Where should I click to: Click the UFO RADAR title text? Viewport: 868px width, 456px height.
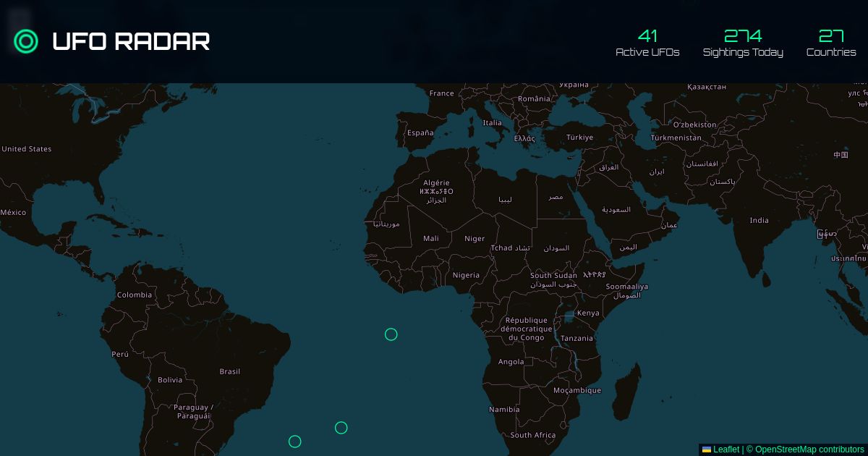click(x=131, y=41)
